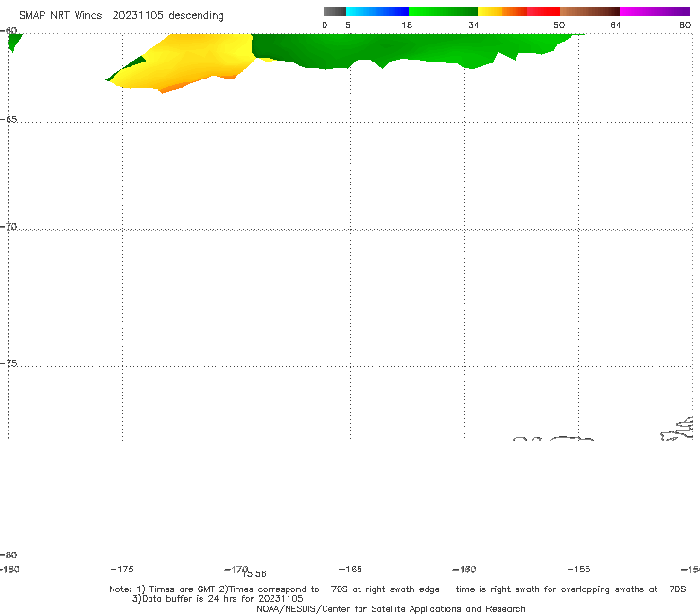The width and height of the screenshot is (700, 615).
Task: Click the color bar label '34'
Action: pos(474,25)
